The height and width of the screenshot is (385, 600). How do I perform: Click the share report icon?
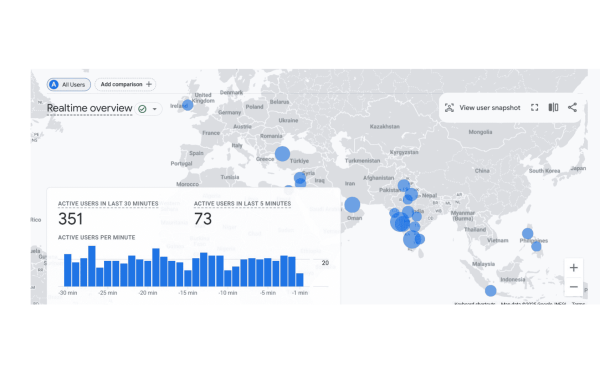coord(572,108)
